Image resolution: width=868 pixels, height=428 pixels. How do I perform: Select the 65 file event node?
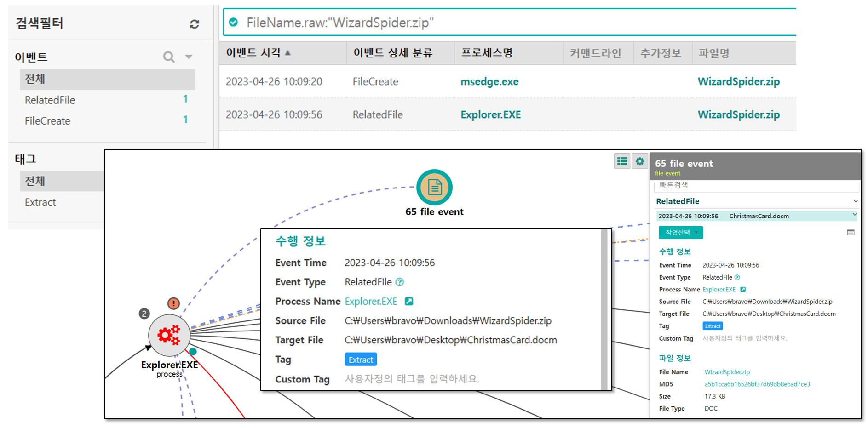point(434,187)
